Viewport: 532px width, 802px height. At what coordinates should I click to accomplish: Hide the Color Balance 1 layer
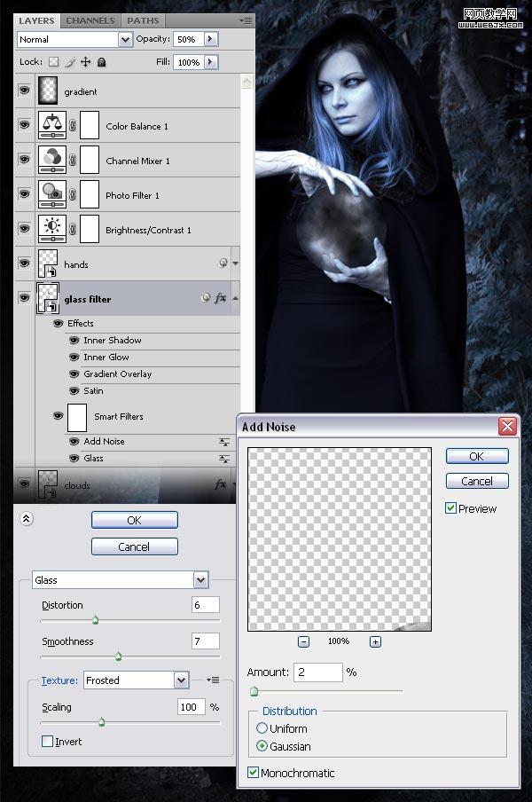(x=24, y=125)
